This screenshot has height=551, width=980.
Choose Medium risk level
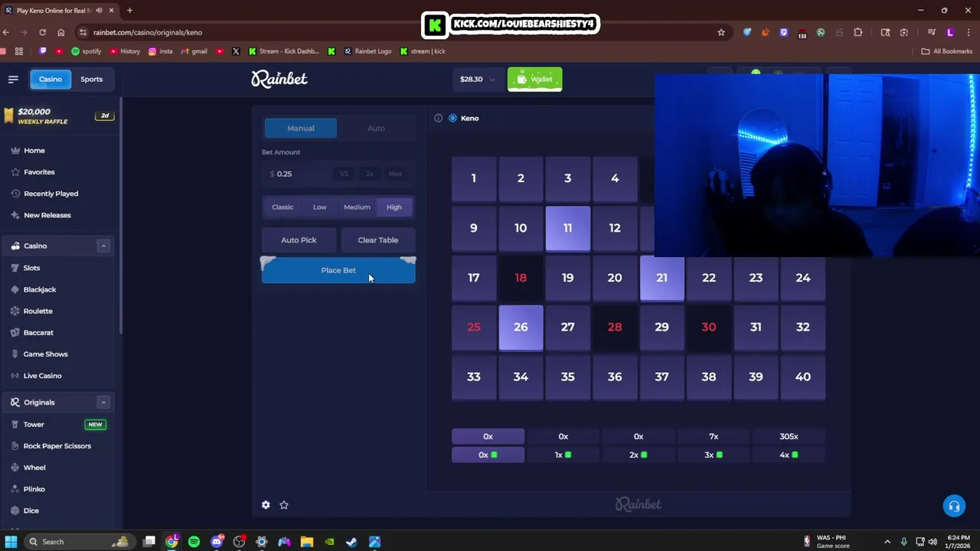pyautogui.click(x=357, y=207)
